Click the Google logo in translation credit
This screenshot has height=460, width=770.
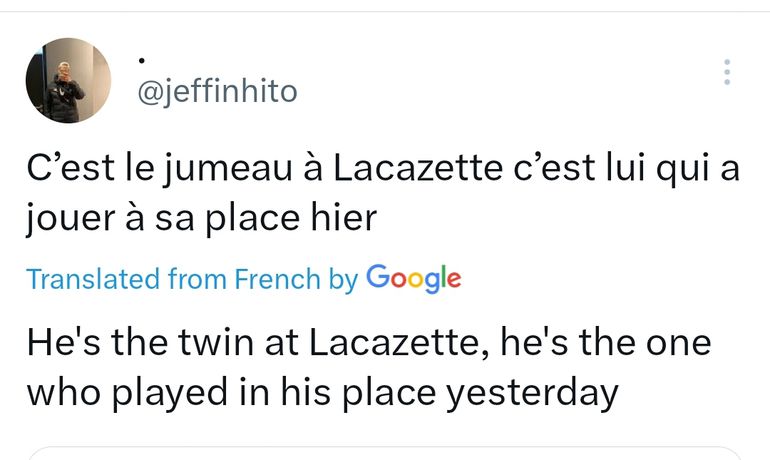pyautogui.click(x=414, y=278)
